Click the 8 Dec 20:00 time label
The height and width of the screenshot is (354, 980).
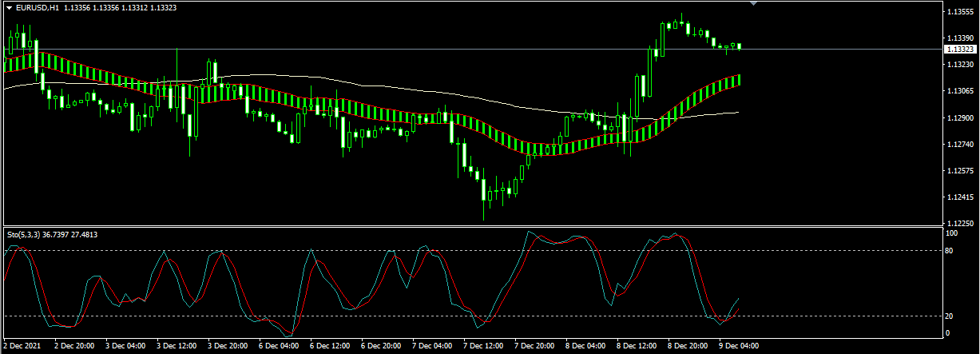tap(689, 346)
